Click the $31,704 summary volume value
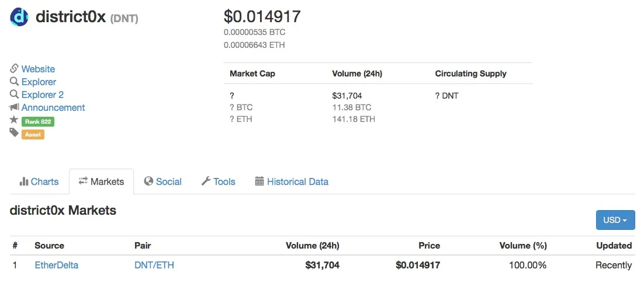Image resolution: width=644 pixels, height=297 pixels. (x=347, y=96)
